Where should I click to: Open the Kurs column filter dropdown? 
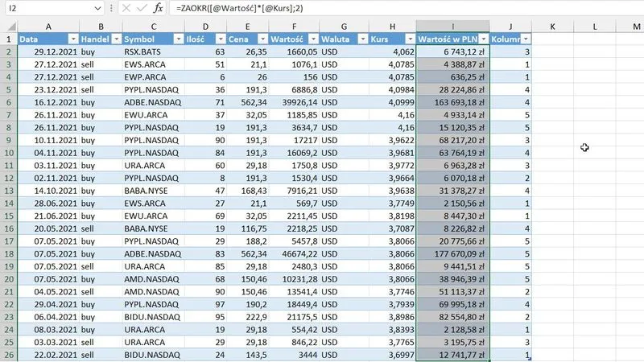pyautogui.click(x=409, y=39)
